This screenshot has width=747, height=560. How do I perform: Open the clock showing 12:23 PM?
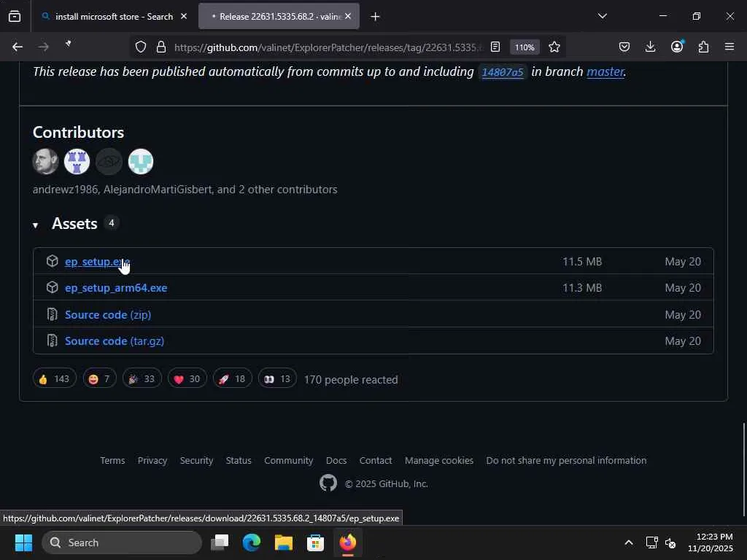(x=711, y=542)
